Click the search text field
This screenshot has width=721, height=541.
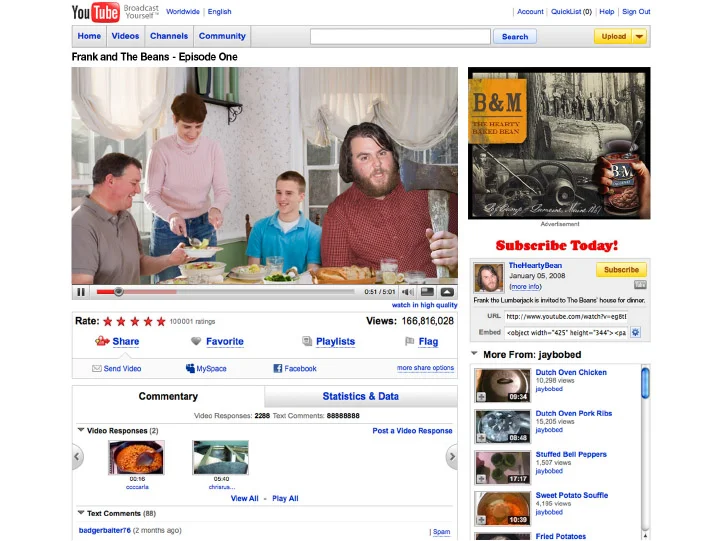pyautogui.click(x=400, y=36)
